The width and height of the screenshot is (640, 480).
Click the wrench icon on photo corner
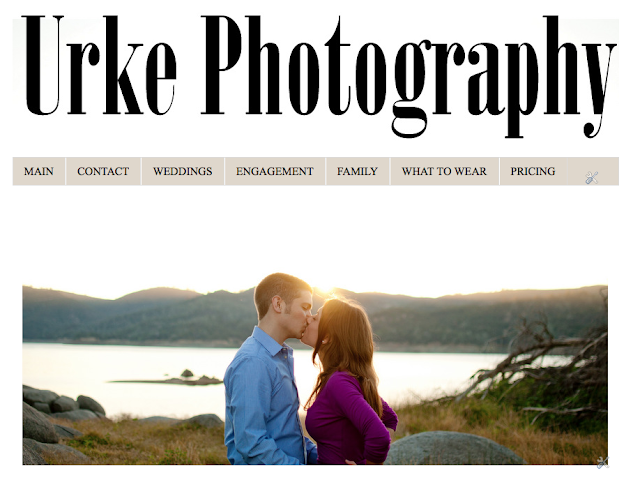point(602,462)
